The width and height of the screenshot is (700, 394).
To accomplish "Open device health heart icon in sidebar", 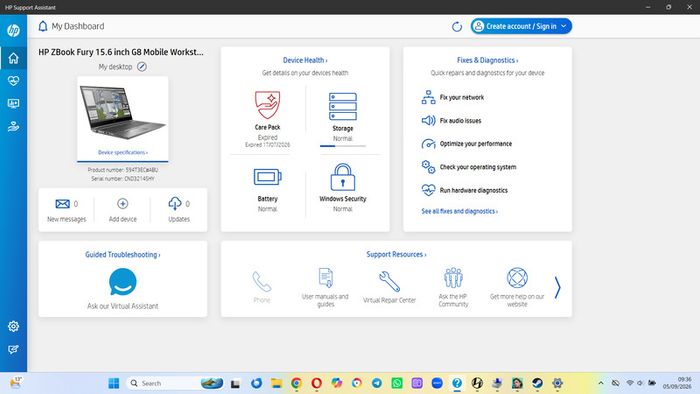I will click(13, 81).
